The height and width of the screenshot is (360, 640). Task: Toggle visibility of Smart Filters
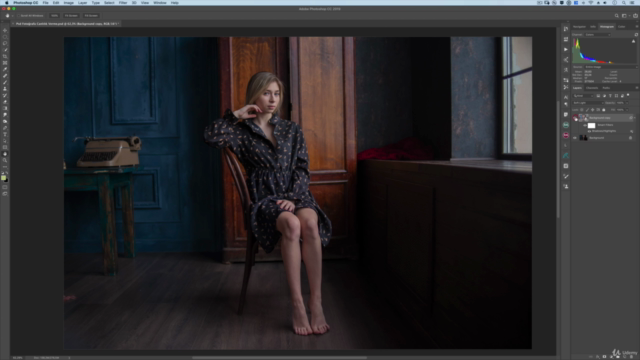[585, 125]
